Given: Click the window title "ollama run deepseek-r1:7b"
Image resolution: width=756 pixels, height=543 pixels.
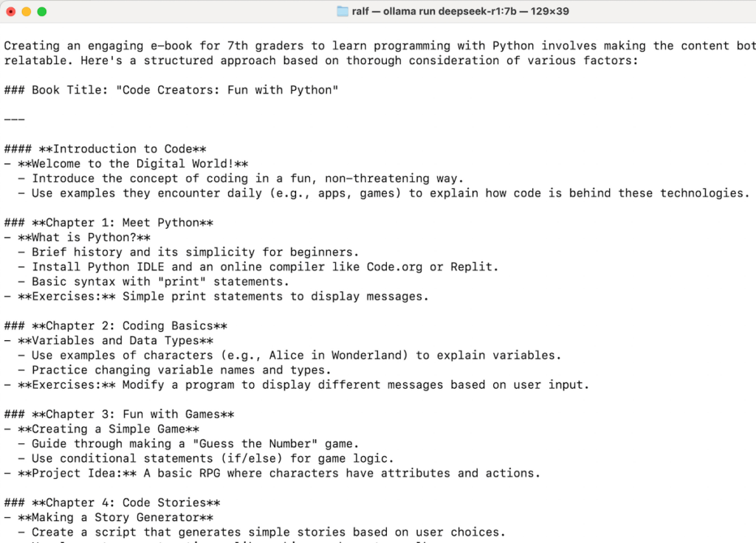Looking at the screenshot, I should point(459,11).
